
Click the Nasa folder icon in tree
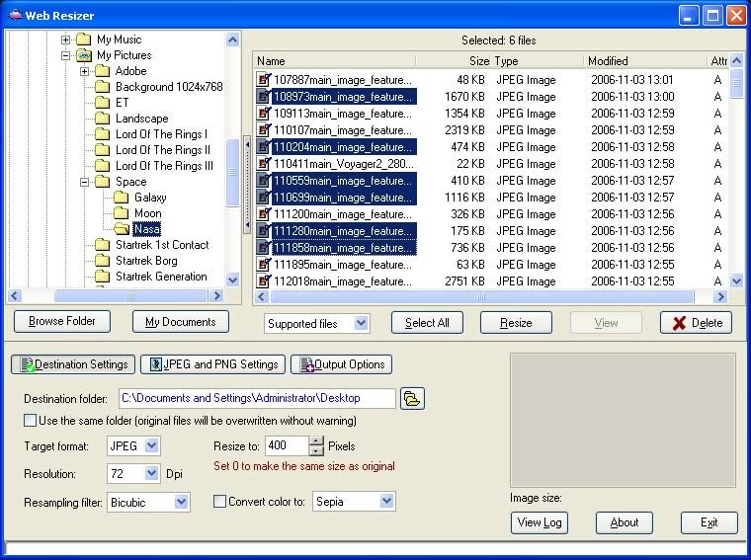point(123,229)
